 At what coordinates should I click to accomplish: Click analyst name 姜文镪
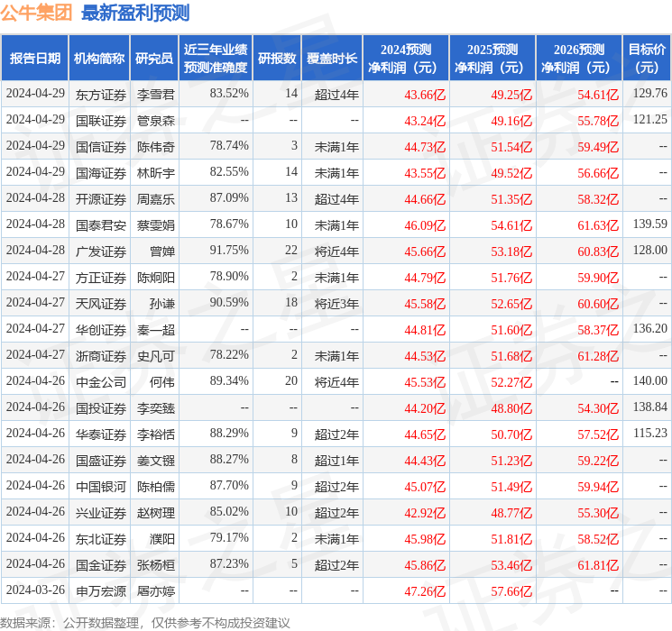pyautogui.click(x=155, y=460)
